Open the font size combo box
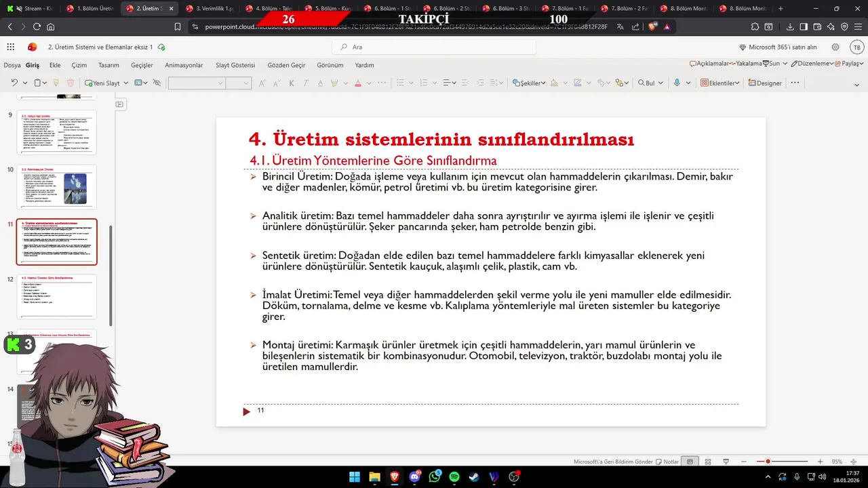Viewport: 868px width, 488px height. point(239,83)
